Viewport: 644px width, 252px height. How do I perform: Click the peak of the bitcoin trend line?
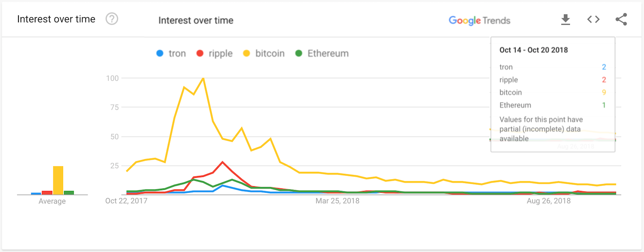click(204, 78)
